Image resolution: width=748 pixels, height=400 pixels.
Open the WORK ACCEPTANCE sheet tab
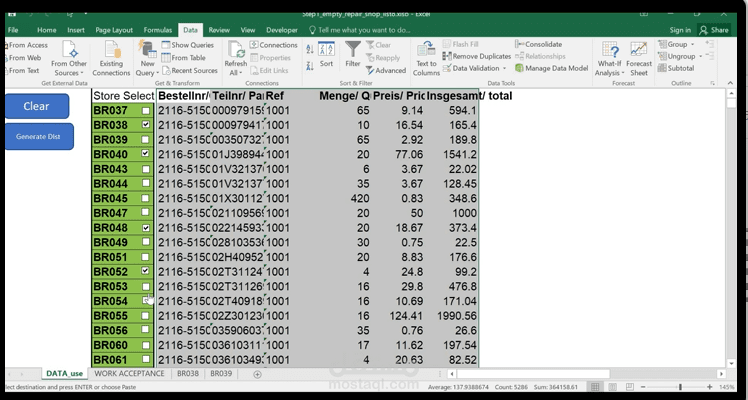[129, 374]
